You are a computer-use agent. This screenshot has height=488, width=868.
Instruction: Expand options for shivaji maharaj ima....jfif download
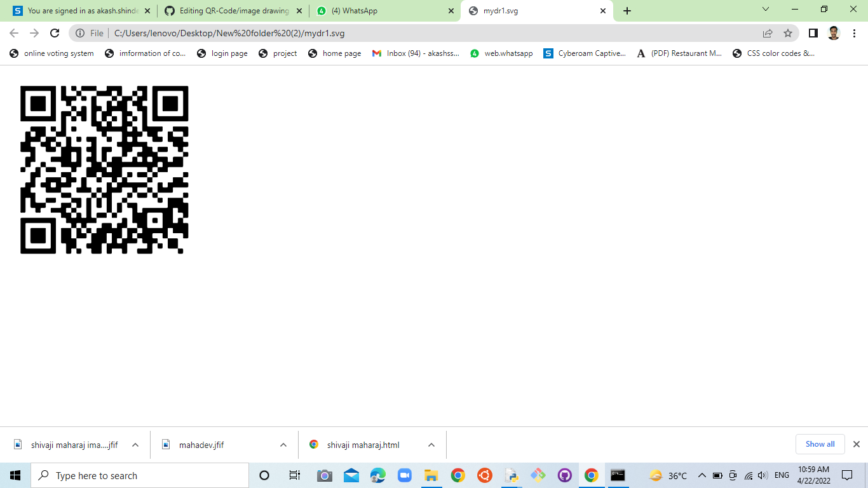135,445
